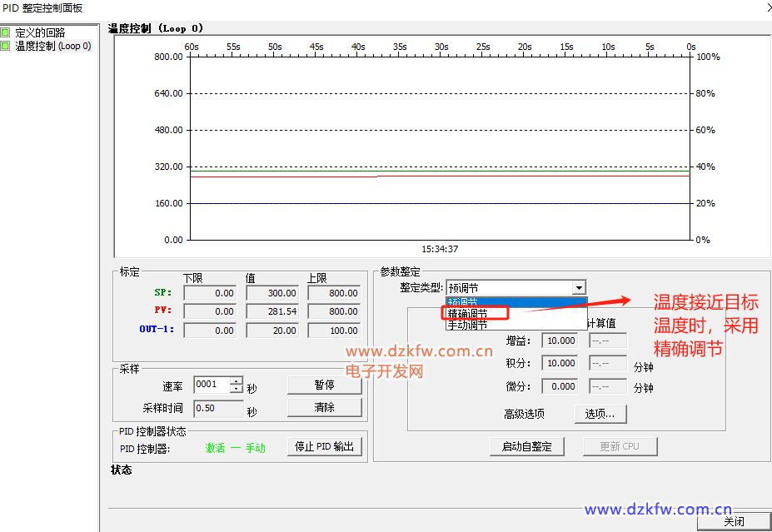Click the green icon beside 定义的回路
This screenshot has width=772, height=532.
tap(6, 33)
